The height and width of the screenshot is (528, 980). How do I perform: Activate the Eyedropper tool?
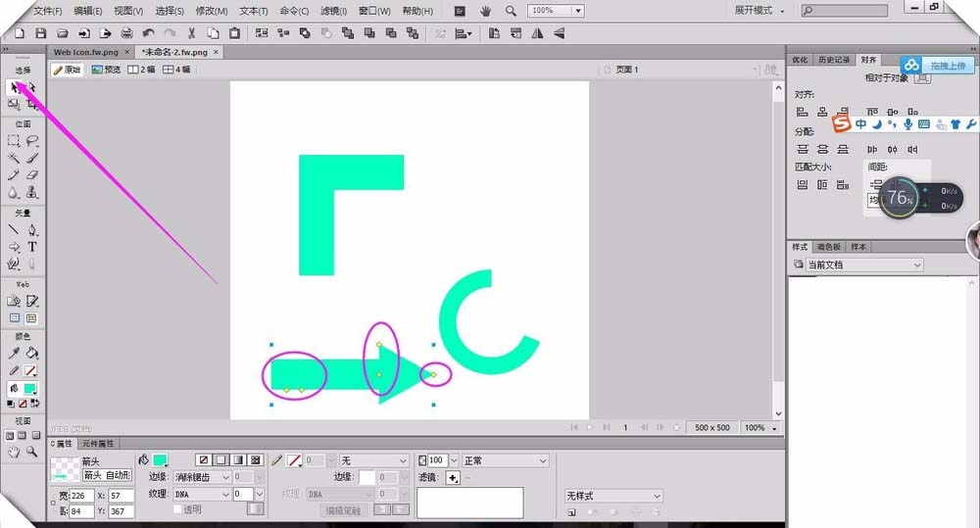[14, 353]
